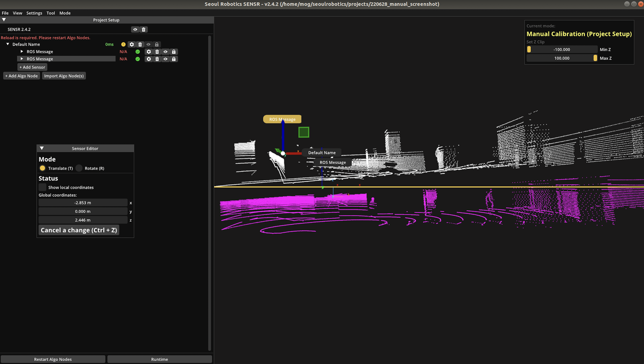This screenshot has height=364, width=644.
Task: Open the View menu
Action: [18, 13]
